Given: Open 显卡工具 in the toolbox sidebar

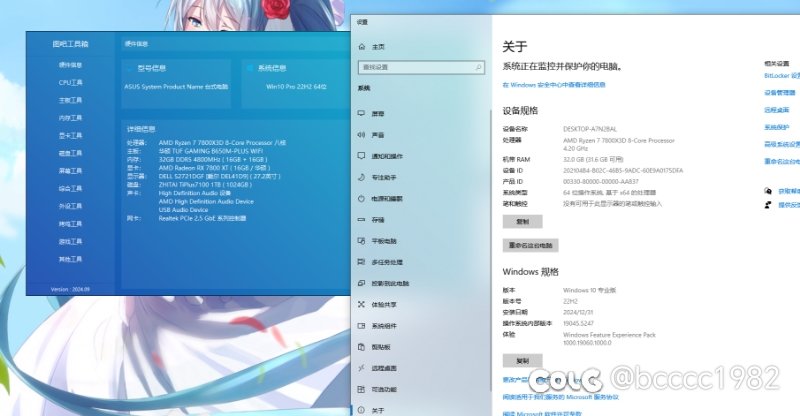Looking at the screenshot, I should tap(70, 135).
